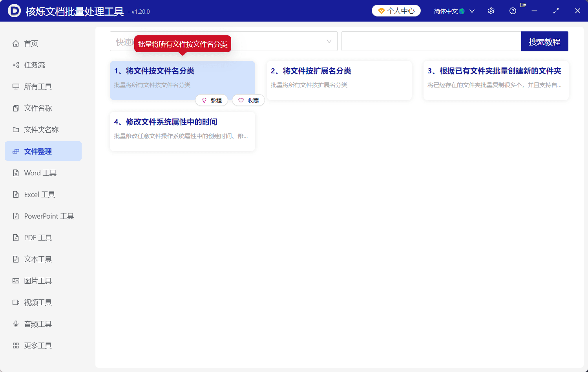
Task: Select the 图片工具 image icon
Action: click(x=15, y=281)
